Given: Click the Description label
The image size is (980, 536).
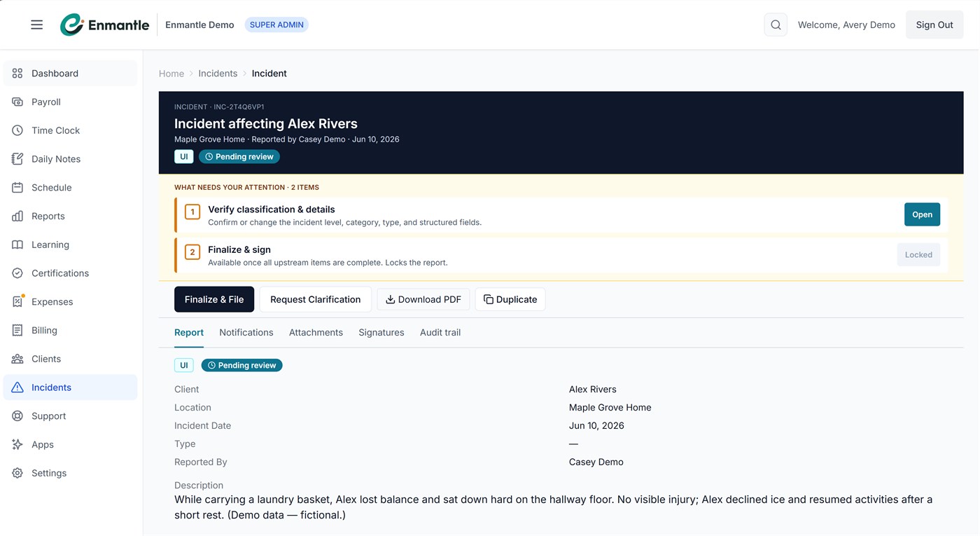Looking at the screenshot, I should tap(199, 485).
